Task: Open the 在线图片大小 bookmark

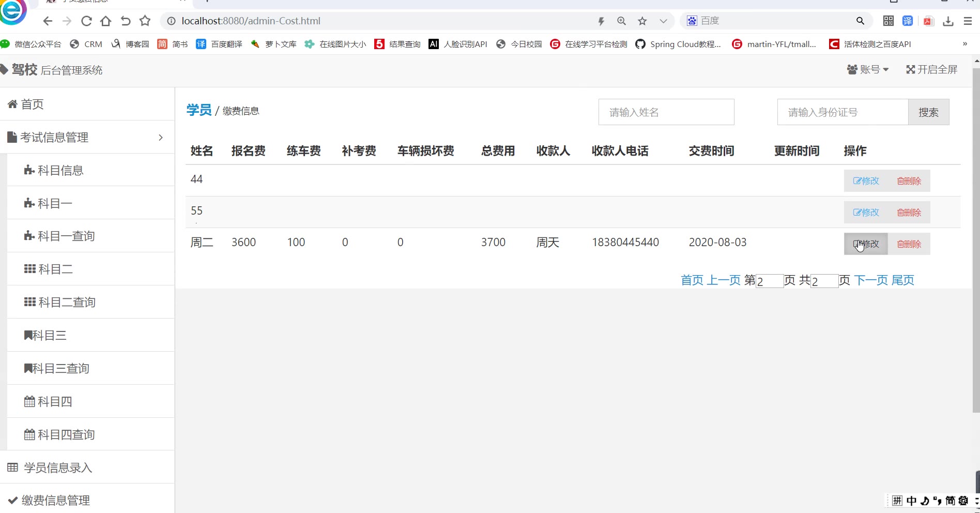Action: (335, 44)
